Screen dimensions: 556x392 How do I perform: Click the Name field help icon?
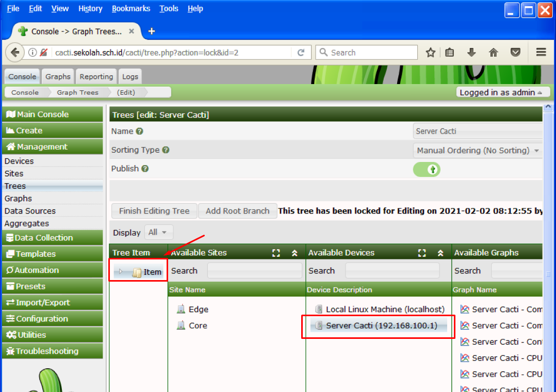[139, 132]
